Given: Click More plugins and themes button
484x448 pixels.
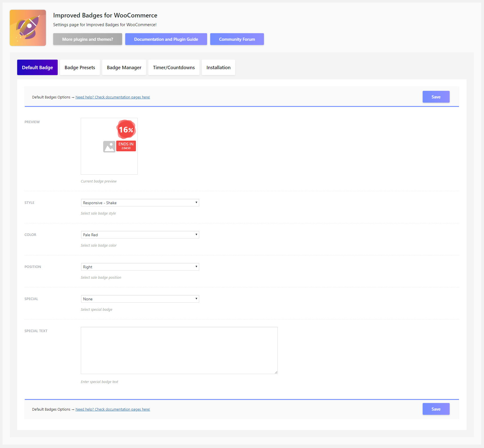Looking at the screenshot, I should (88, 39).
